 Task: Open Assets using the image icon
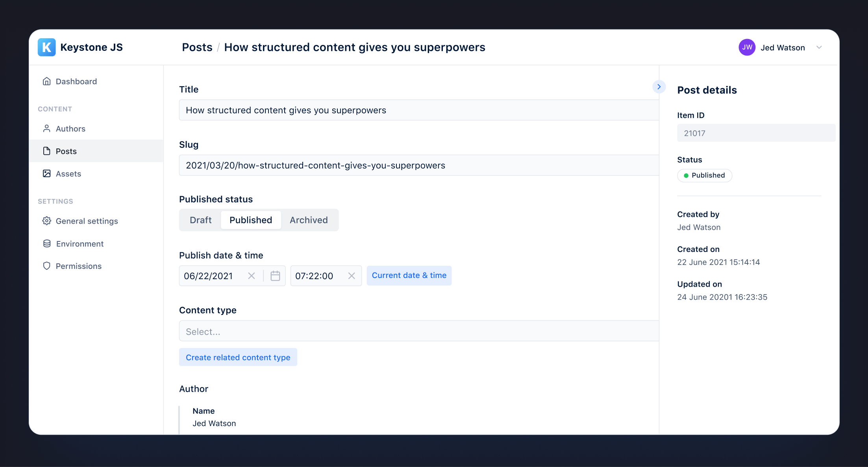pos(46,173)
